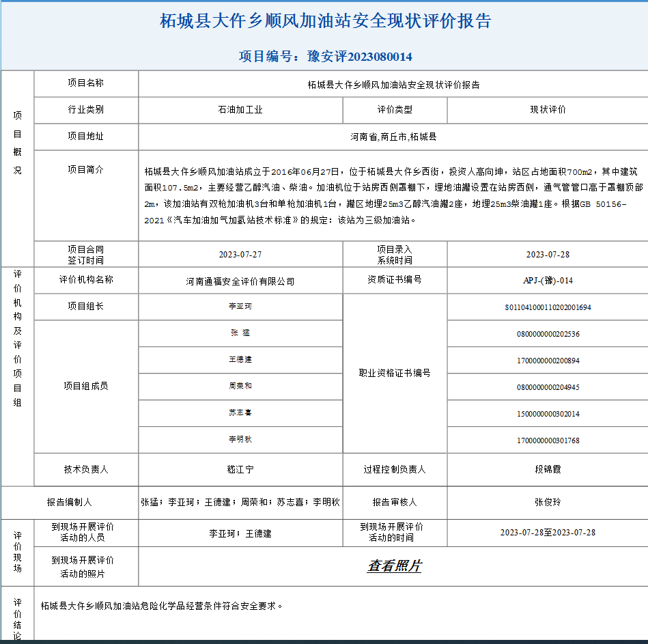Click the project description paragraph
The height and width of the screenshot is (644, 648).
click(393, 195)
